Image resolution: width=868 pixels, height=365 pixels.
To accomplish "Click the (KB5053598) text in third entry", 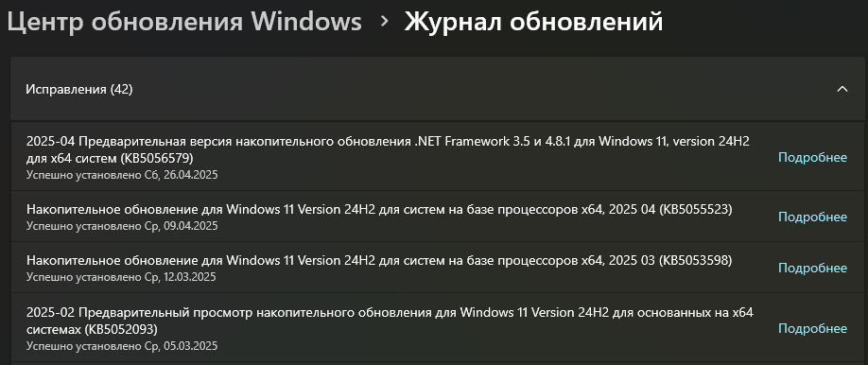I will click(x=695, y=260).
